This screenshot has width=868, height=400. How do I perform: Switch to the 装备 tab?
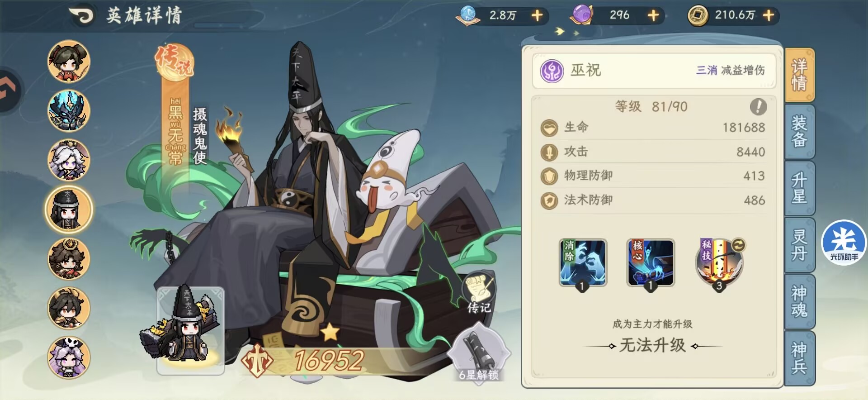799,131
